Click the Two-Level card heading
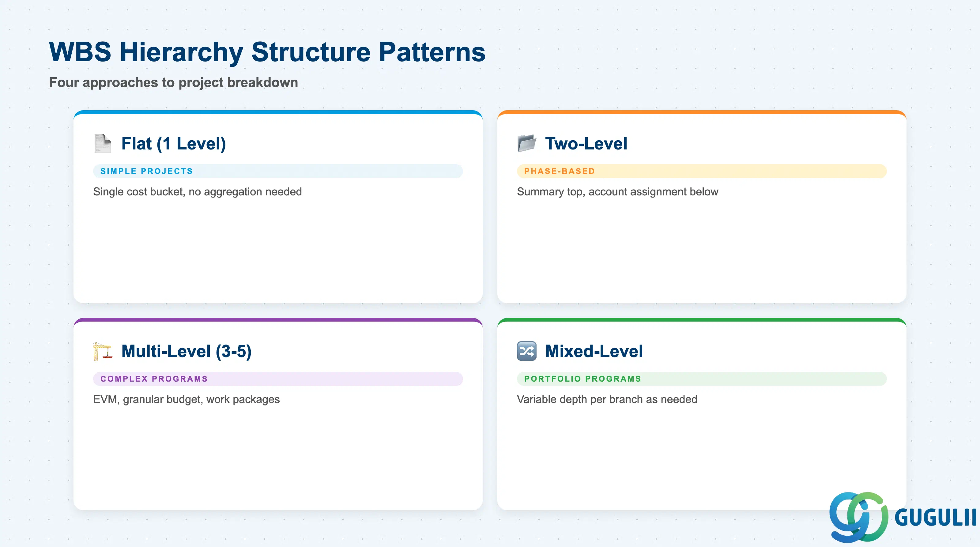 586,144
